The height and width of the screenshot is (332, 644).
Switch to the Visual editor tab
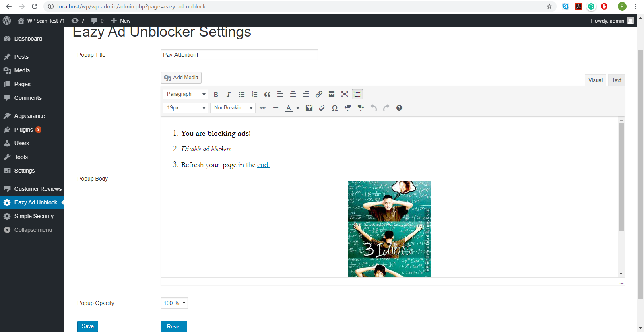point(595,80)
